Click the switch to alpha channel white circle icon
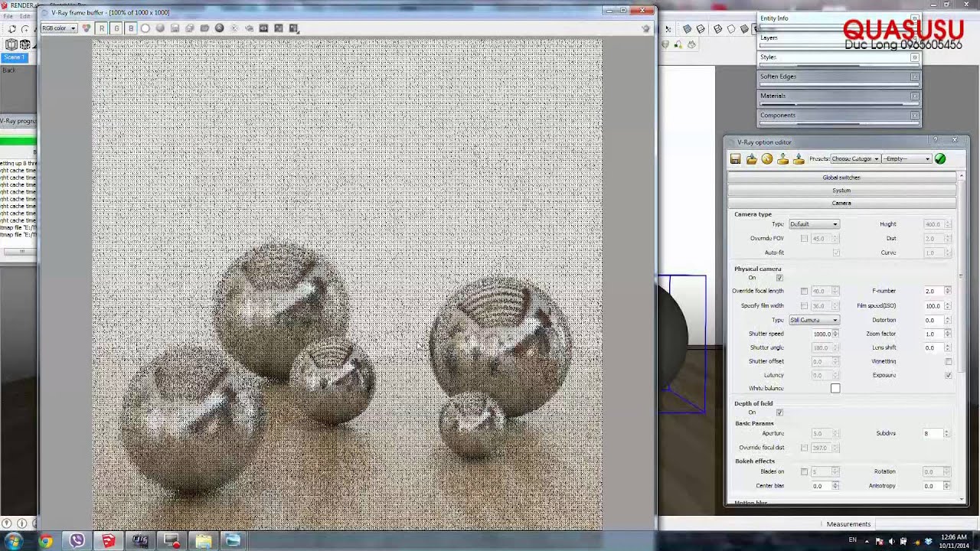This screenshot has width=980, height=551. pos(145,28)
